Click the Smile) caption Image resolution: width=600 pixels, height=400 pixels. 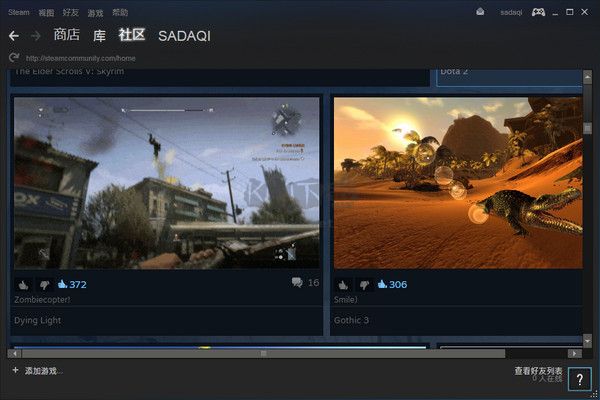pyautogui.click(x=346, y=300)
